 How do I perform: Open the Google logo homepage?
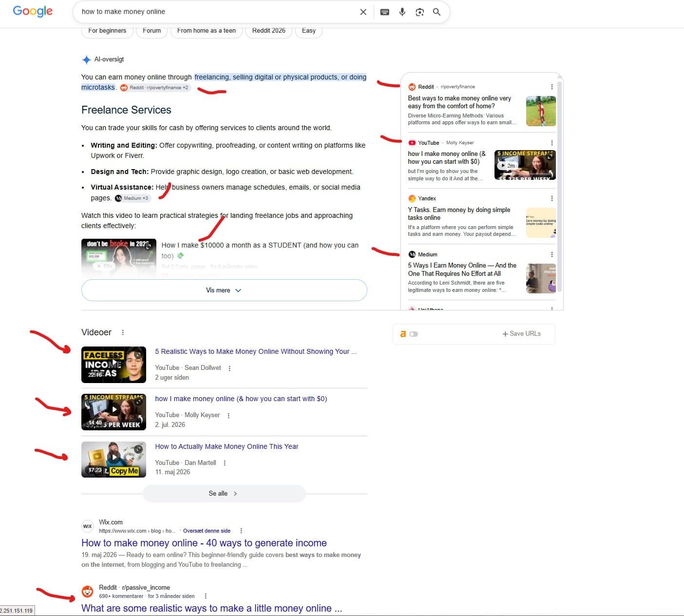pos(33,11)
